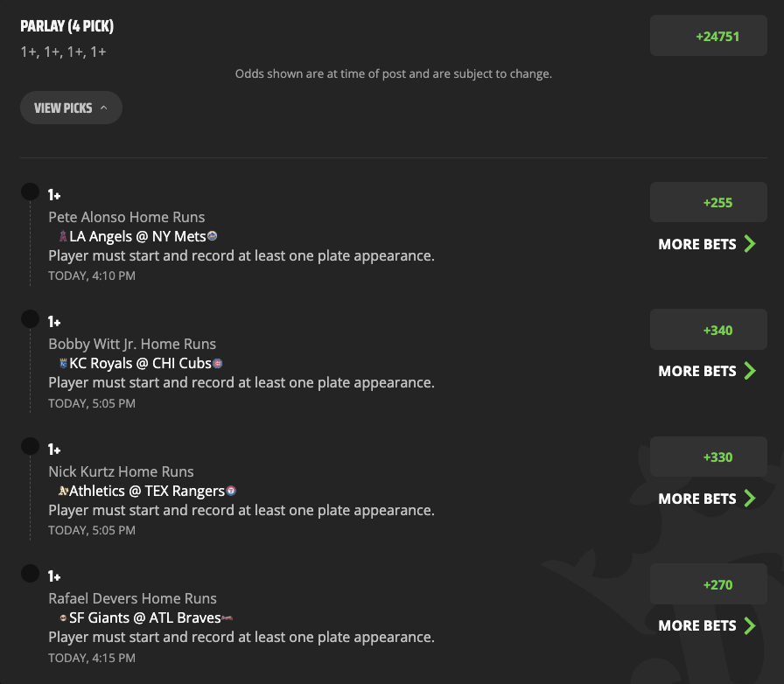Click More Bets chevron for Athletics @ Rangers
The height and width of the screenshot is (684, 784).
pos(750,498)
